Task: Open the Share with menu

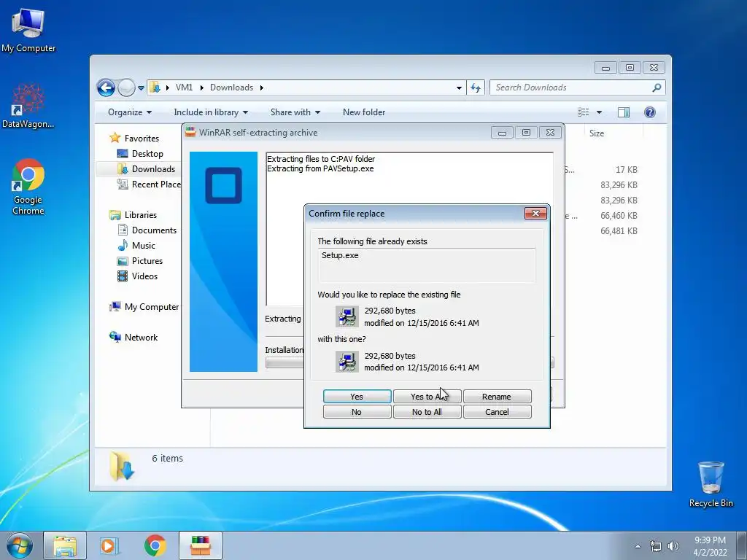Action: [295, 112]
